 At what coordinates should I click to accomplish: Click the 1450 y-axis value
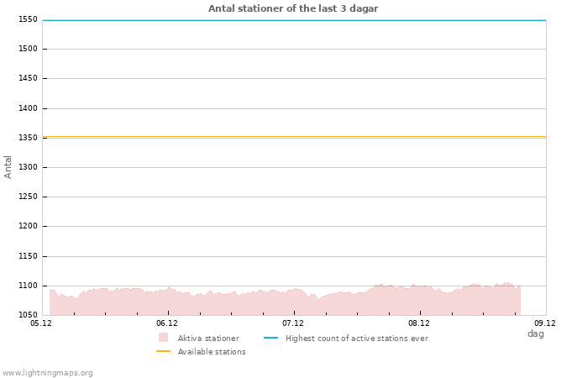pyautogui.click(x=27, y=79)
